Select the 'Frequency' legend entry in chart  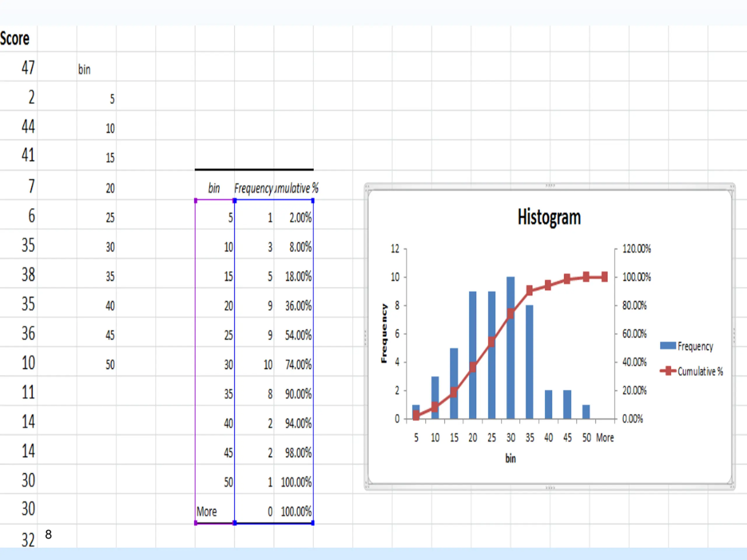click(x=687, y=346)
